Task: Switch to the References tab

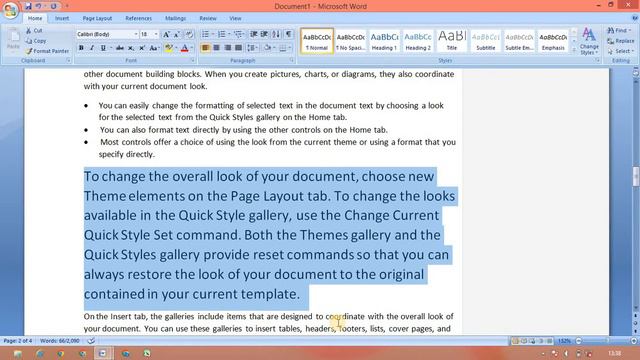Action: coord(138,18)
